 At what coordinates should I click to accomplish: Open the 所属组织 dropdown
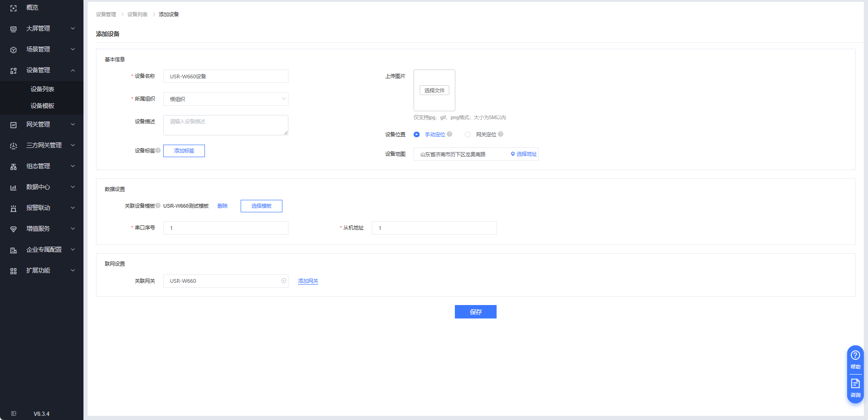click(225, 99)
